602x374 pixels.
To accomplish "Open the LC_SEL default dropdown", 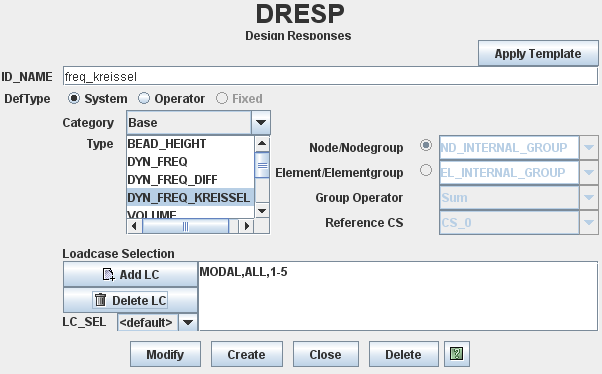I will [x=157, y=323].
